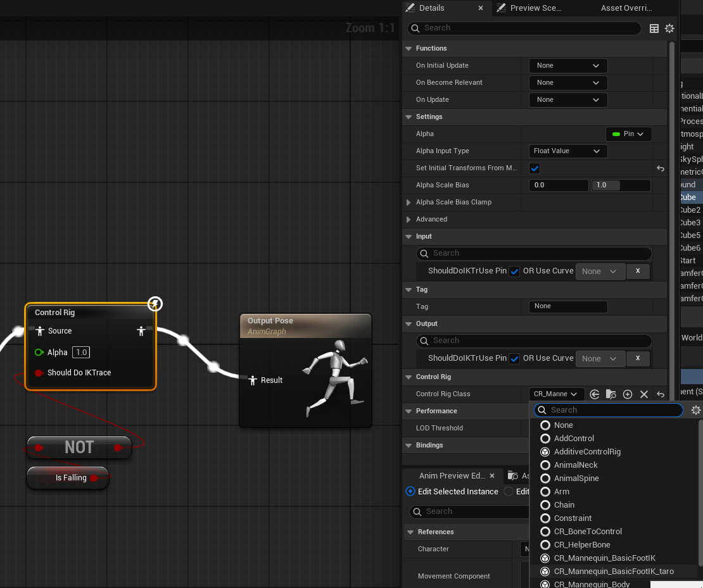
Task: Browse to Control Rig asset in Content Browser
Action: click(611, 394)
